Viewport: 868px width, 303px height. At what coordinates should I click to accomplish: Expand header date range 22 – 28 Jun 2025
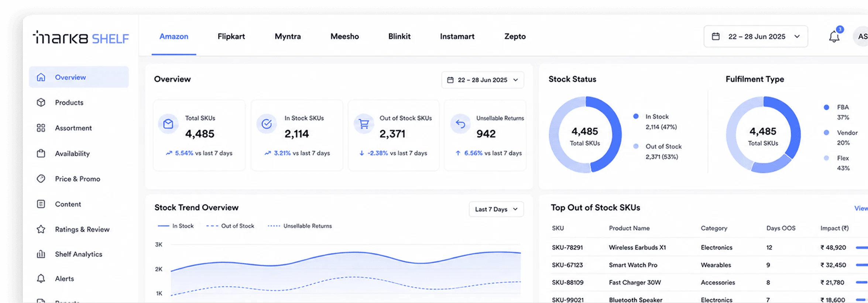tap(756, 36)
